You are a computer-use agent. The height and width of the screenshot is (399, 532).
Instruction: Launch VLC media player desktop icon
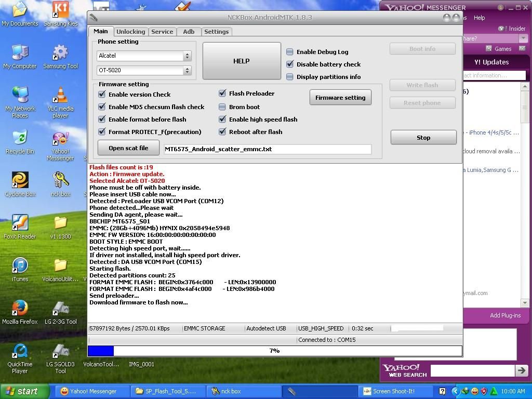(61, 96)
